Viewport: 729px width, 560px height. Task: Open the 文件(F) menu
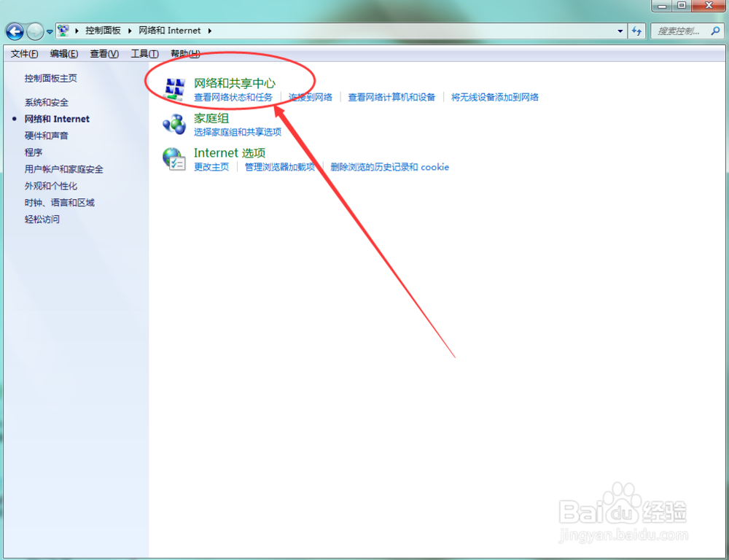pos(24,54)
